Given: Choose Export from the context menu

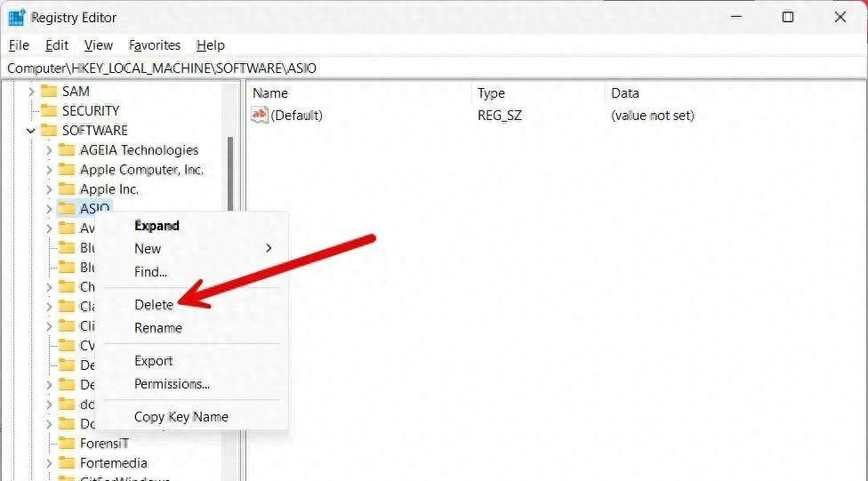Looking at the screenshot, I should 153,361.
